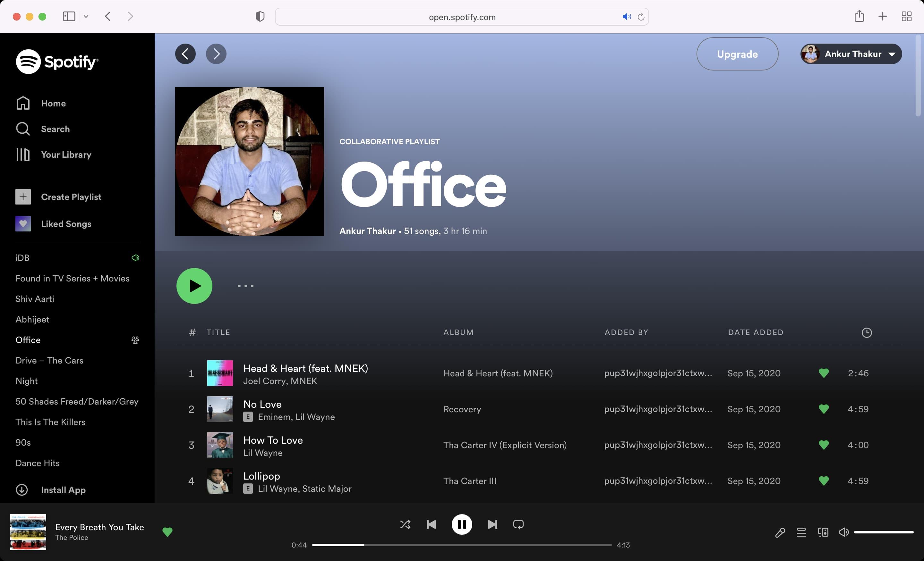Image resolution: width=924 pixels, height=561 pixels.
Task: Pause the current track Every Breath You Take
Action: [462, 524]
